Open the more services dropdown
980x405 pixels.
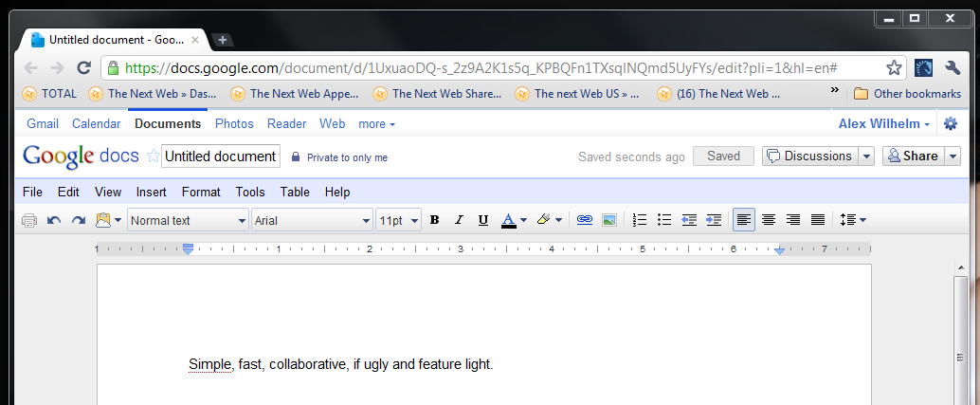coord(377,123)
